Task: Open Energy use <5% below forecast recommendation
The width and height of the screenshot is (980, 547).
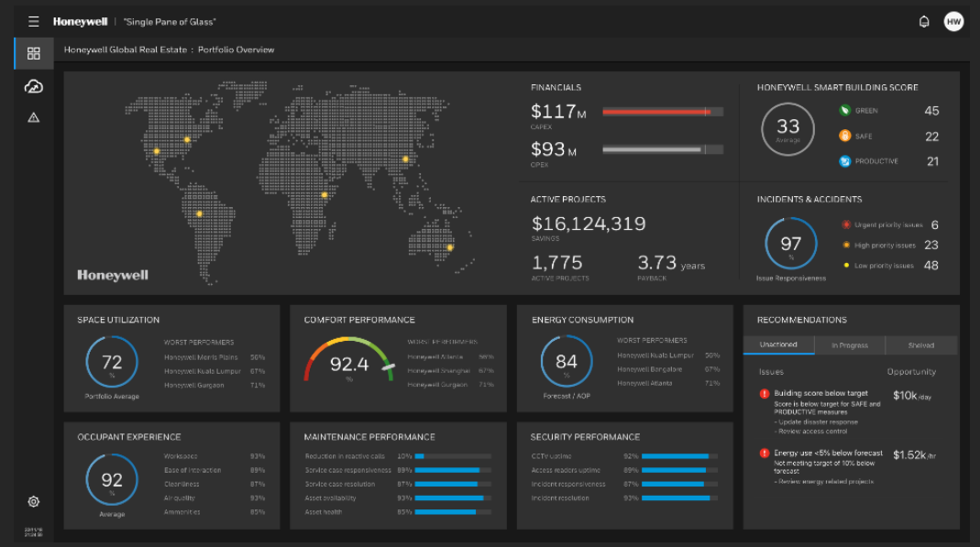Action: tap(828, 454)
